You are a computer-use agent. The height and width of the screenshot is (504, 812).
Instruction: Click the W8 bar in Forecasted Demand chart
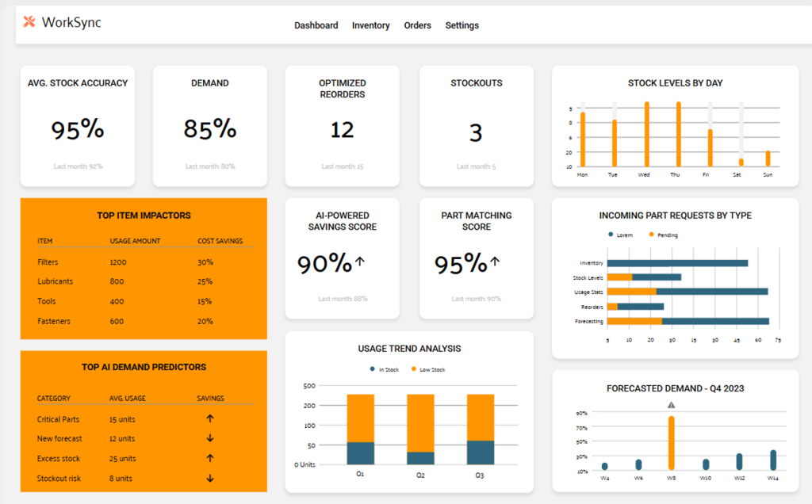(670, 440)
